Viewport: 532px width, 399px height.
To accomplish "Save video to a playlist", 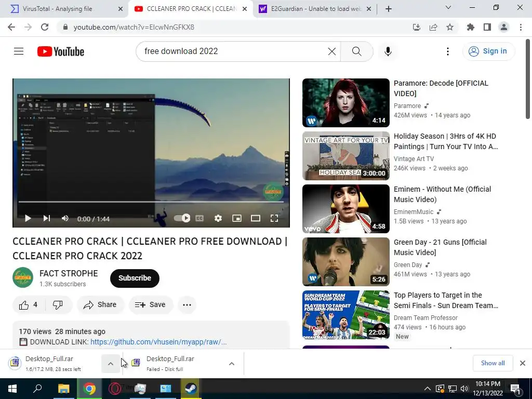I will [150, 304].
